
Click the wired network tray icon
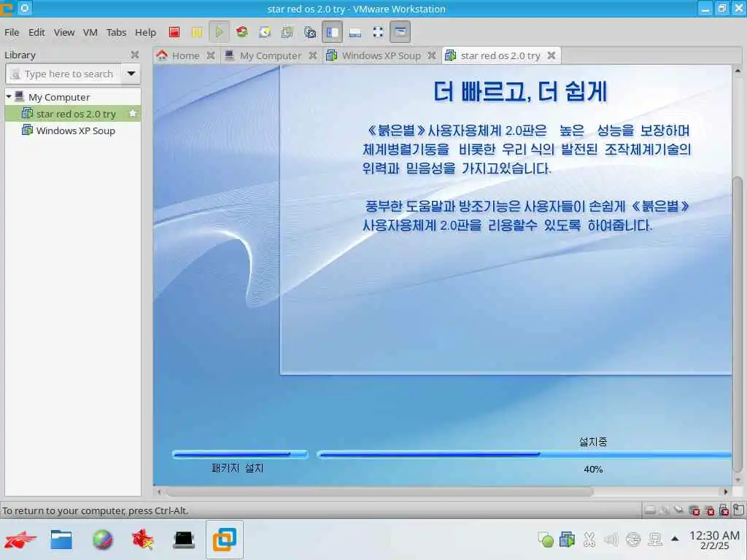pyautogui.click(x=655, y=540)
